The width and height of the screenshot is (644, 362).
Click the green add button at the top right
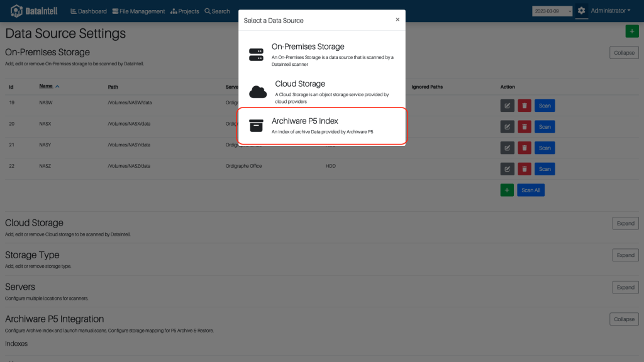(x=631, y=31)
